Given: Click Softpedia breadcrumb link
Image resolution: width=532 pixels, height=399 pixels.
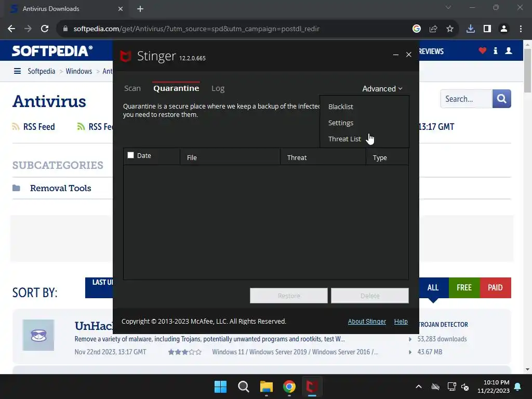Looking at the screenshot, I should [42, 71].
